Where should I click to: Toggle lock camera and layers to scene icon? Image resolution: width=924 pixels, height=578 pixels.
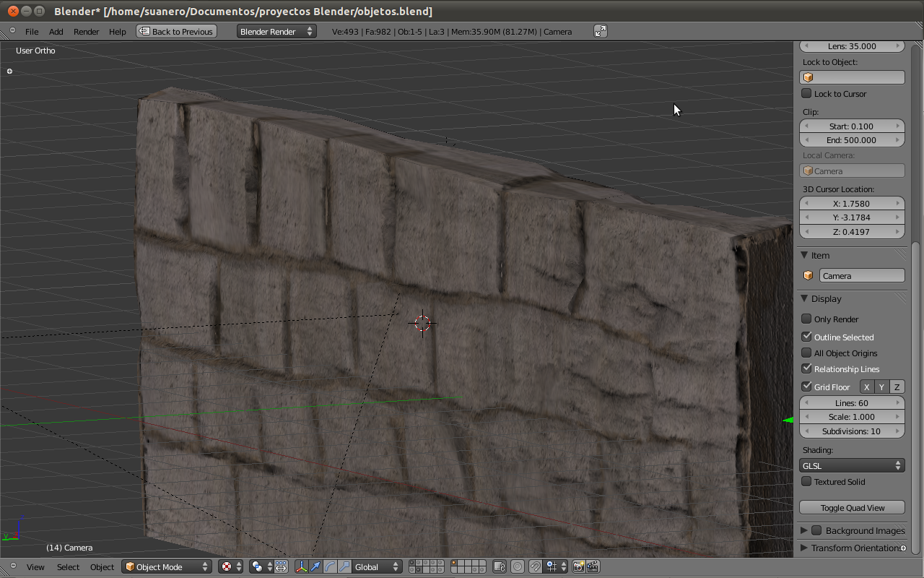(500, 566)
